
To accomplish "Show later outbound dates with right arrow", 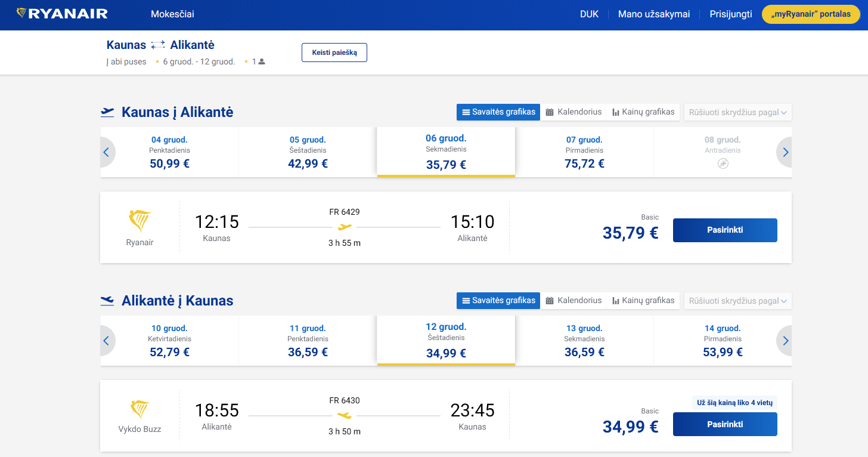I will (785, 152).
